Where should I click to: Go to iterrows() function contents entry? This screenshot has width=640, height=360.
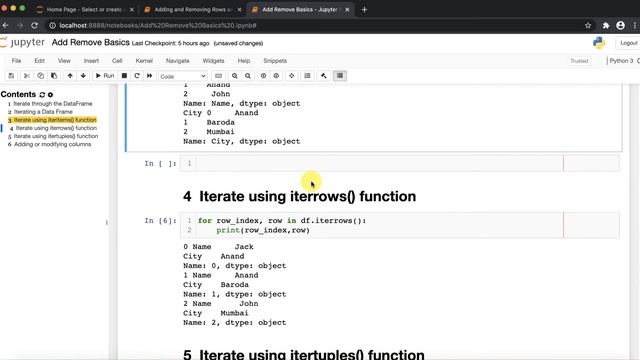56,128
